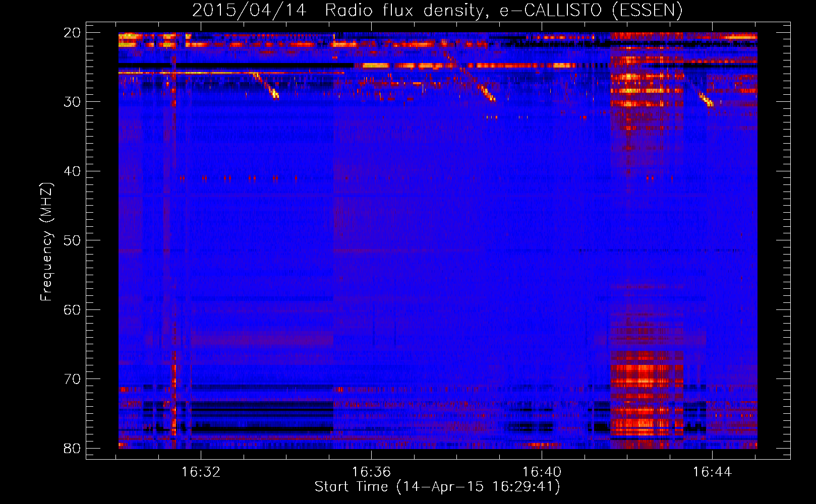Click the 16:44 time tick label
816x504 pixels.
coord(712,472)
